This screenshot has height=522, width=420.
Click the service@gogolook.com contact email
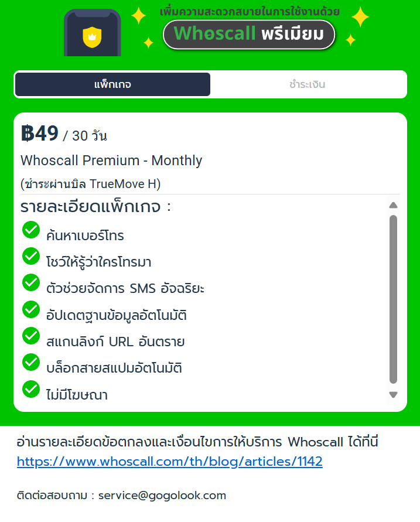tap(162, 496)
